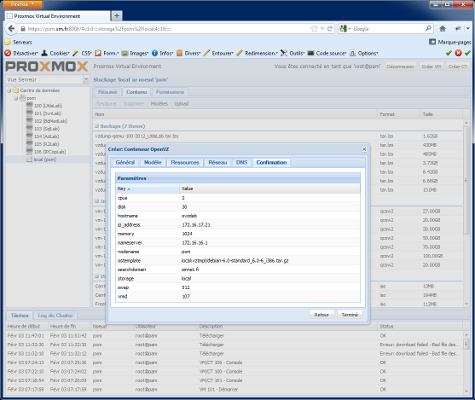Close the Créer Conteneur OpenVZ dialog

point(364,149)
